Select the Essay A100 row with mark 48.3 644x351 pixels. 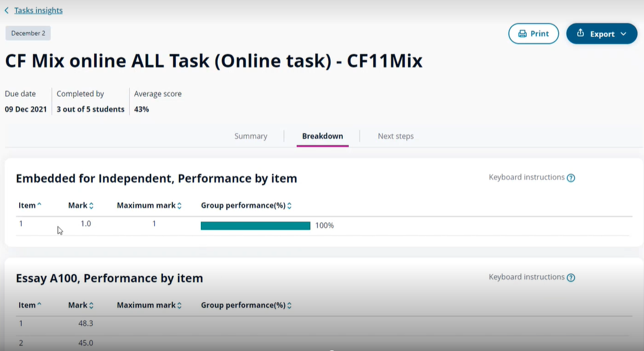85,323
